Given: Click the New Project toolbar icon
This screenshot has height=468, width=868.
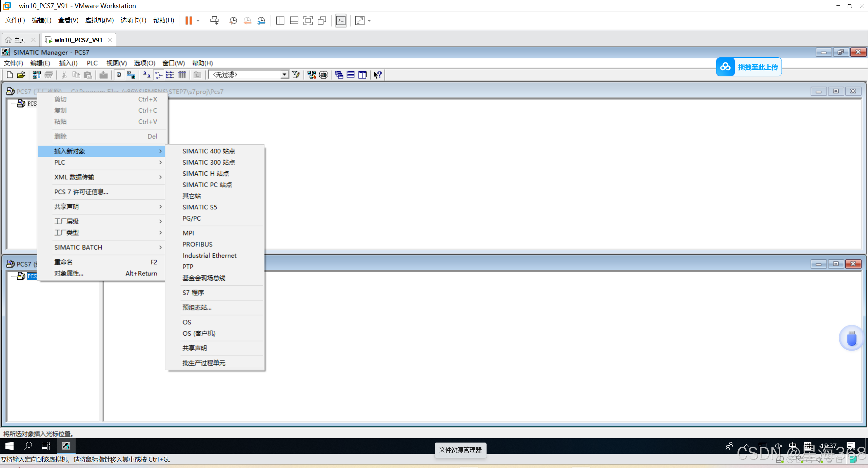Looking at the screenshot, I should 9,75.
